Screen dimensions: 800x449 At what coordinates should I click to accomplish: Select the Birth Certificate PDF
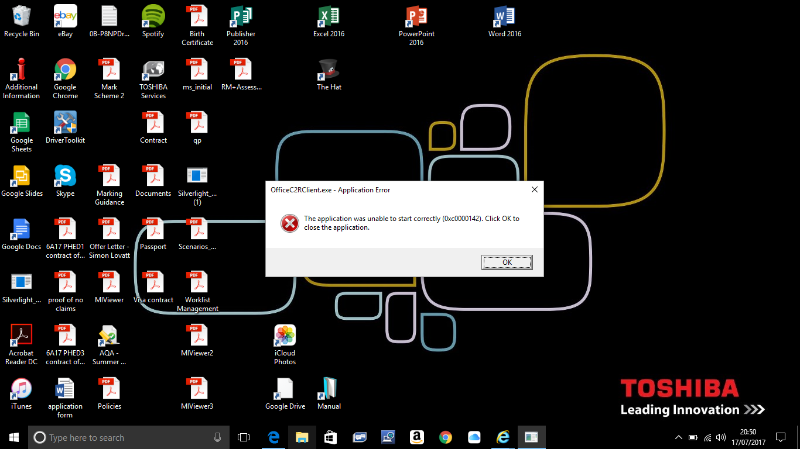(197, 24)
